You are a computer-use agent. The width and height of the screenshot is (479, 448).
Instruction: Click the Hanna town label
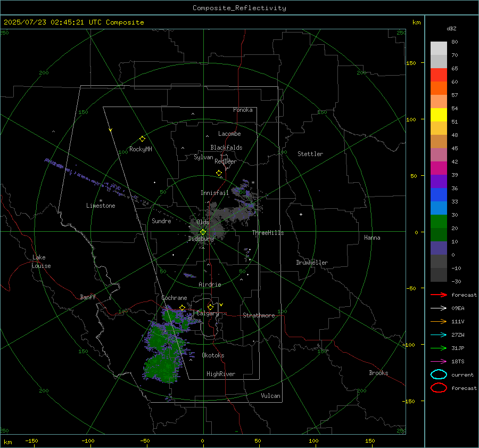coord(372,238)
